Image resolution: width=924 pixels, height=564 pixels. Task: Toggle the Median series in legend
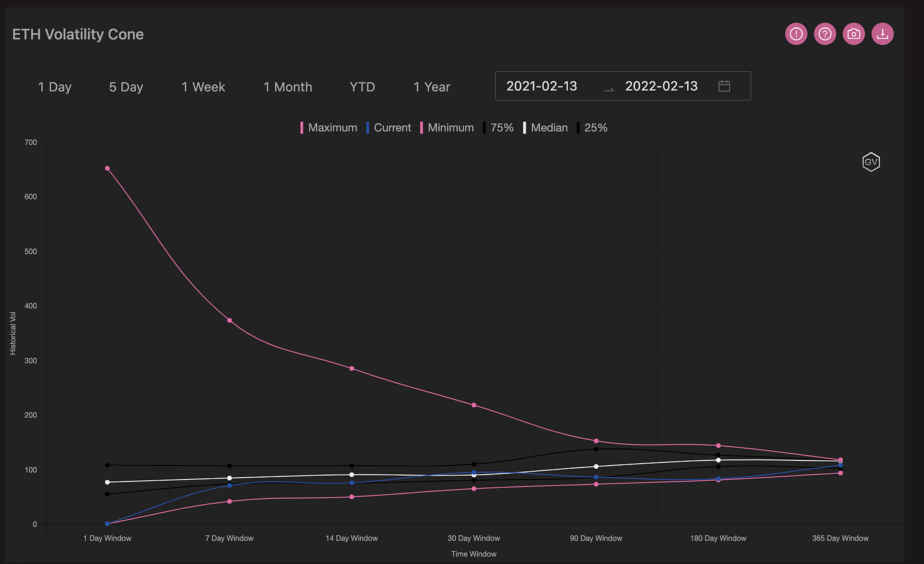546,128
